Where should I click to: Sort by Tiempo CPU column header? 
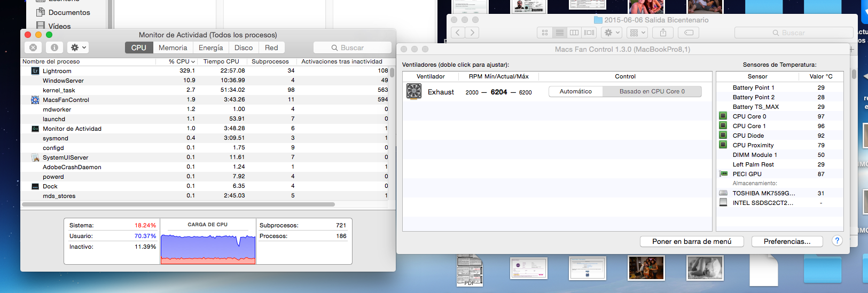pos(221,61)
